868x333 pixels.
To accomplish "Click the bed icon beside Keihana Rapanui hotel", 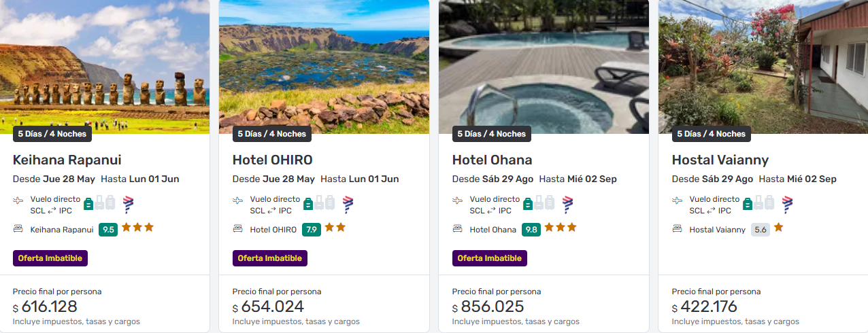I will coord(18,229).
